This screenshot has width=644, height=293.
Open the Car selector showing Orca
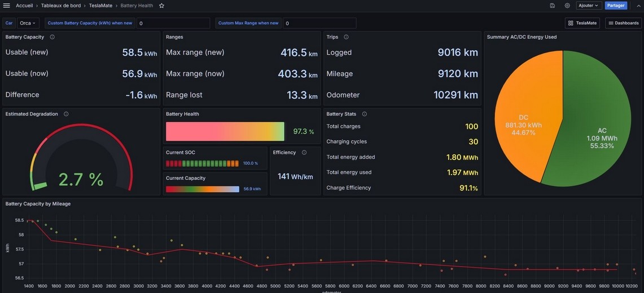click(x=28, y=23)
